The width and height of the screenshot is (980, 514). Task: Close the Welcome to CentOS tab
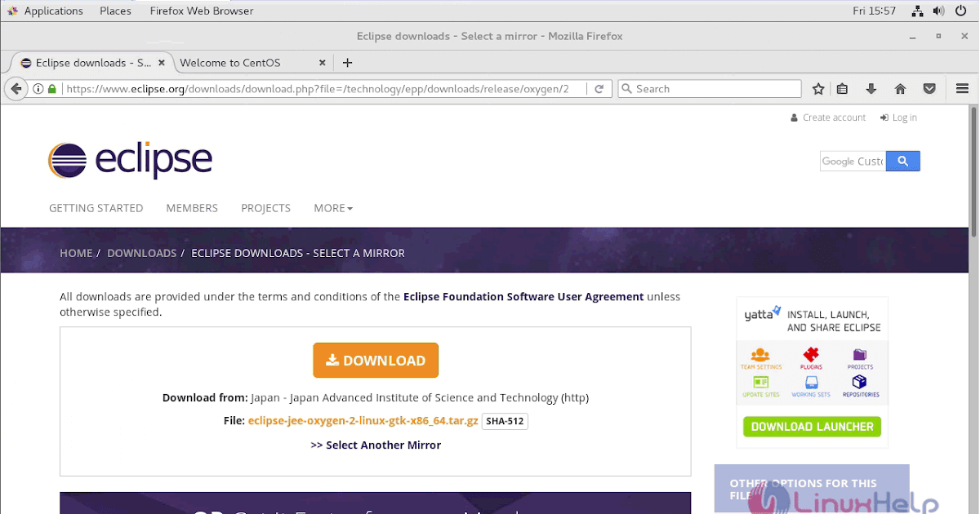[322, 62]
